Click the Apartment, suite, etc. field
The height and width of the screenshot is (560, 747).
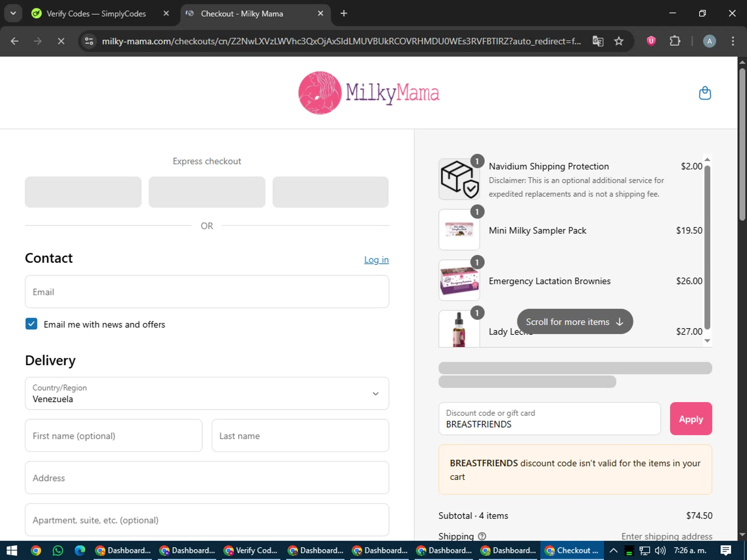click(x=207, y=520)
